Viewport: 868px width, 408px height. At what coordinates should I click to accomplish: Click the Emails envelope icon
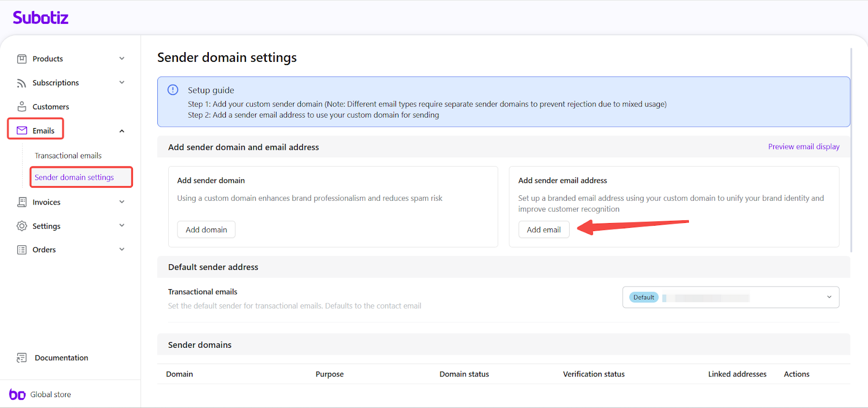(22, 131)
